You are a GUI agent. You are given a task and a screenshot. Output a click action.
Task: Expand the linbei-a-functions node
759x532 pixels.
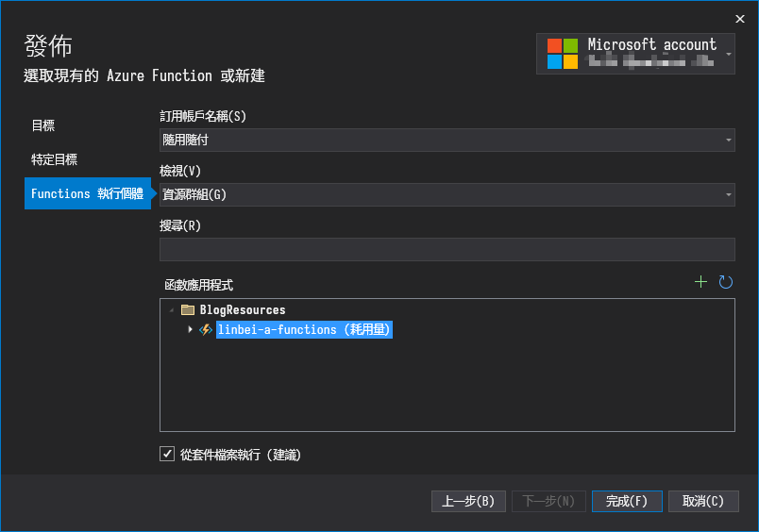point(191,329)
